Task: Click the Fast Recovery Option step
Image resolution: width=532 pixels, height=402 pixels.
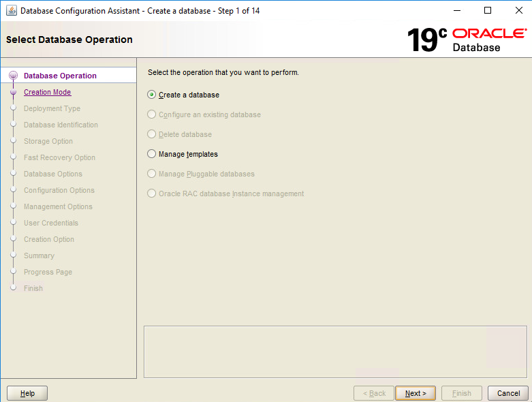Action: pyautogui.click(x=59, y=157)
